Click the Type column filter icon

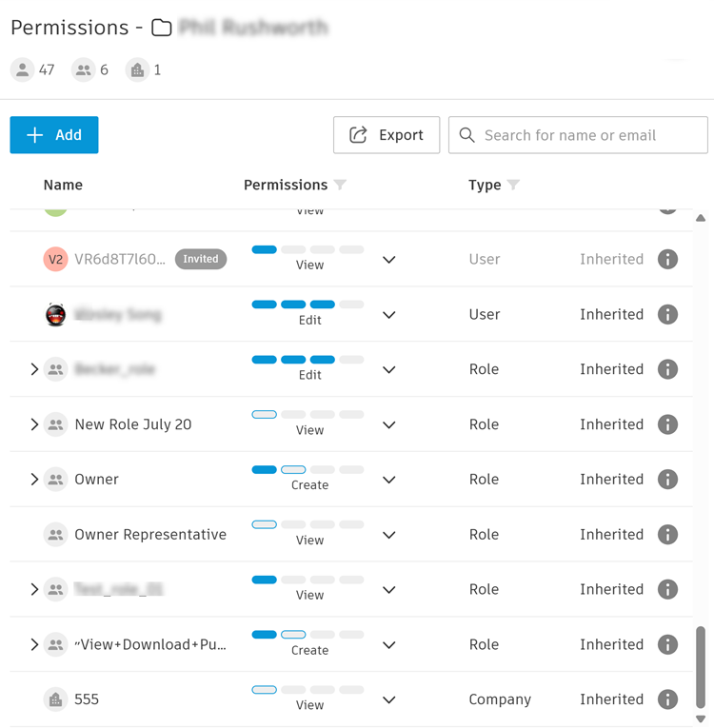coord(513,186)
